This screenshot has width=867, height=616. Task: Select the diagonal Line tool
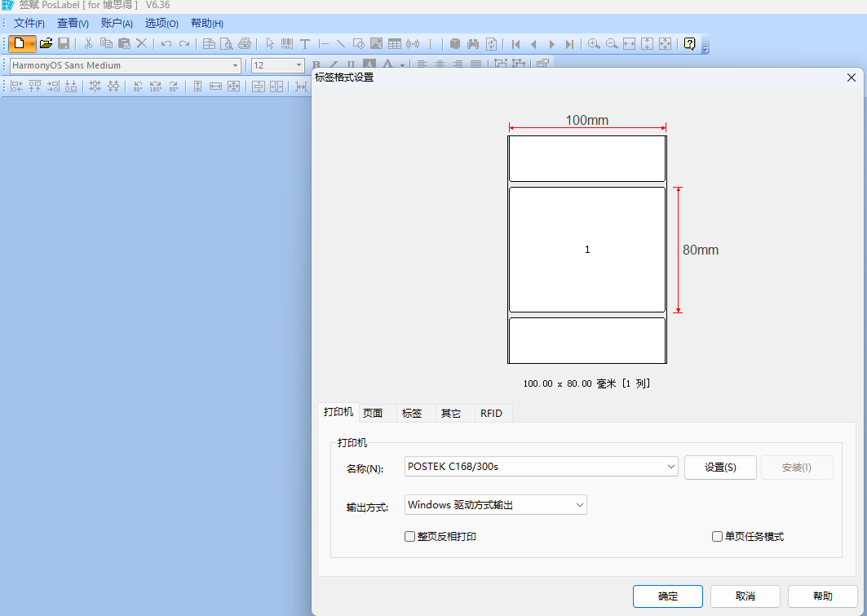341,44
